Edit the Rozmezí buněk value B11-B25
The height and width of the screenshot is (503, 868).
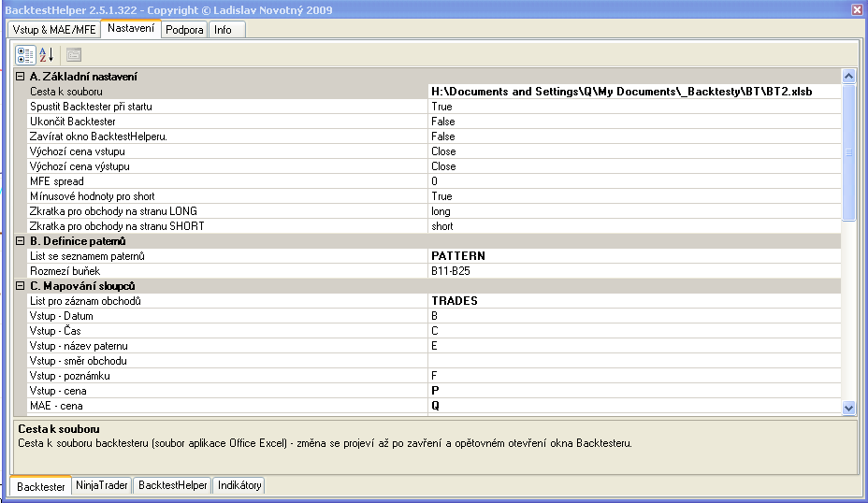point(634,270)
